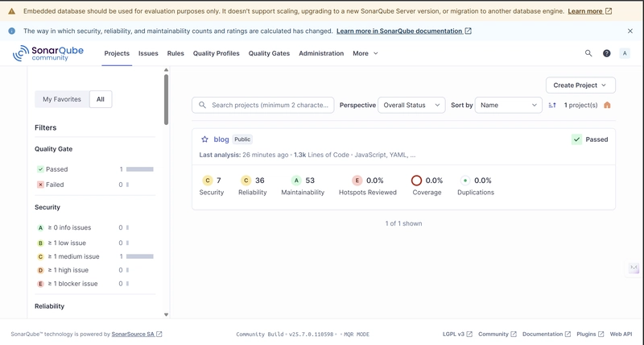Screen dimensions: 644x345
Task: Star the blog project as favorite
Action: point(204,139)
